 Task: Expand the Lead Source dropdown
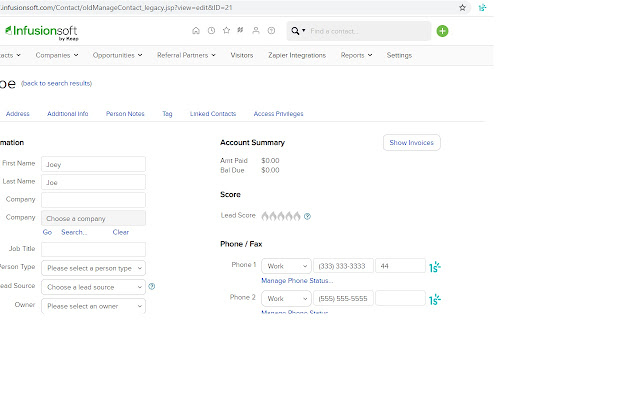point(93,287)
